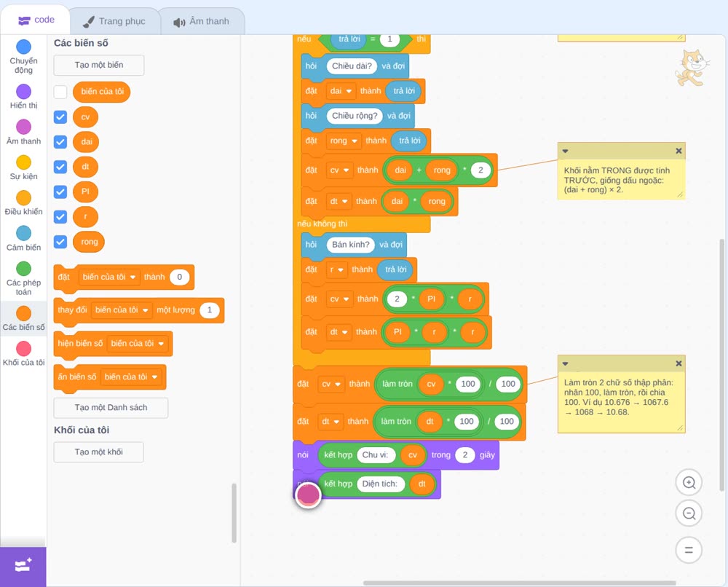Screen dimensions: 728x587
Task: Collapse the Làm tròn comment note
Action: (x=565, y=363)
